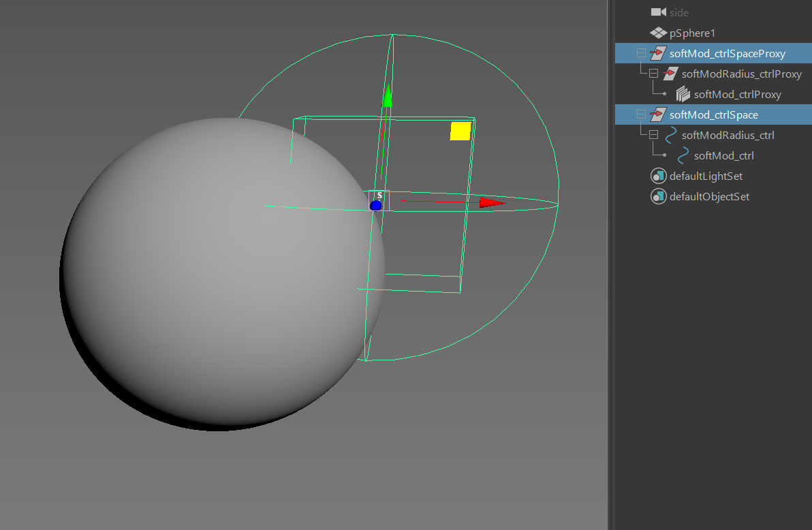Click the softMod_ctrlSpace transform icon

click(x=658, y=114)
